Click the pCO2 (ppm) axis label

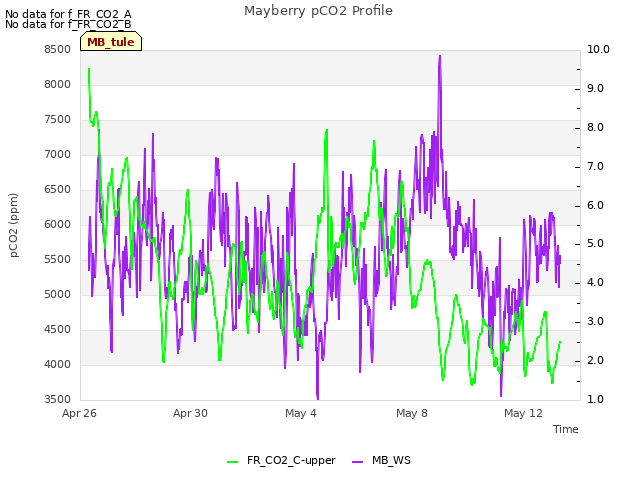[x=14, y=225]
